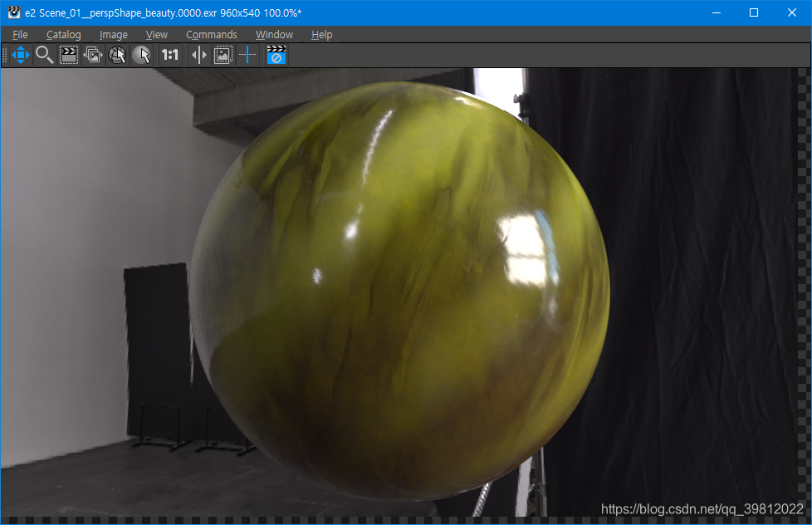Reset zoom with the 1:1 button
Screen dimensions: 812x525
click(x=170, y=55)
